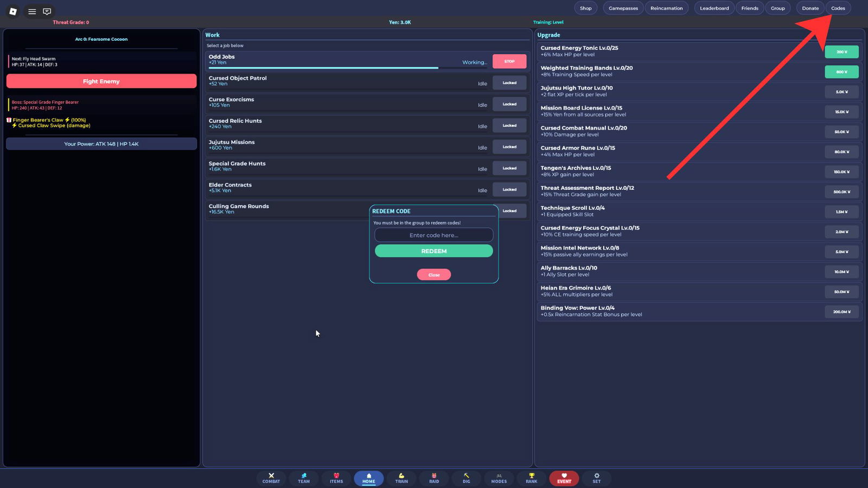Open the Event heart button
Screen dimensions: 868x488
(x=564, y=478)
